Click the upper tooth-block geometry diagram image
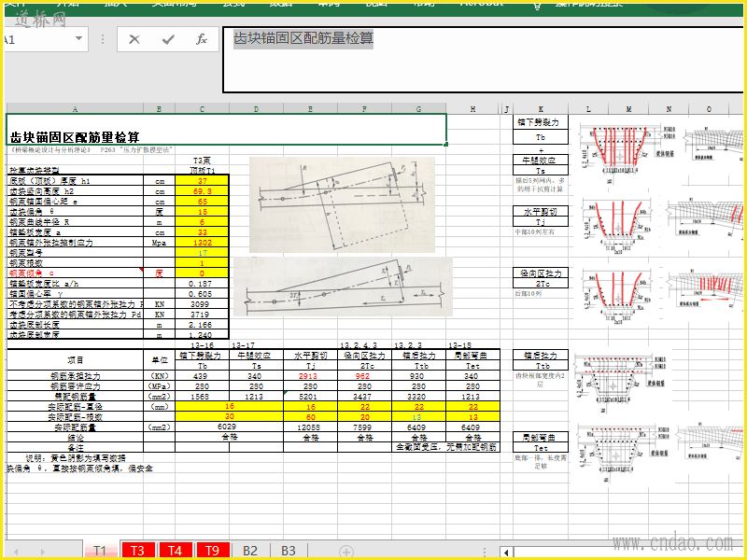 pos(342,204)
